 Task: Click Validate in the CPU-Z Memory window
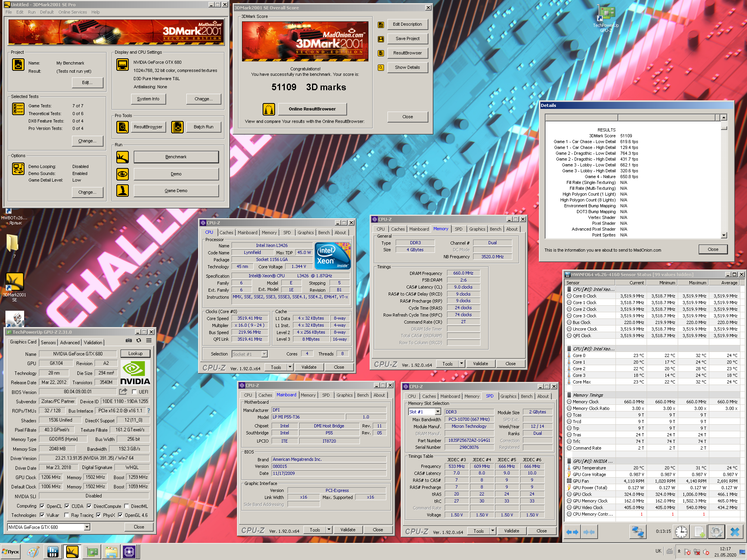click(480, 364)
